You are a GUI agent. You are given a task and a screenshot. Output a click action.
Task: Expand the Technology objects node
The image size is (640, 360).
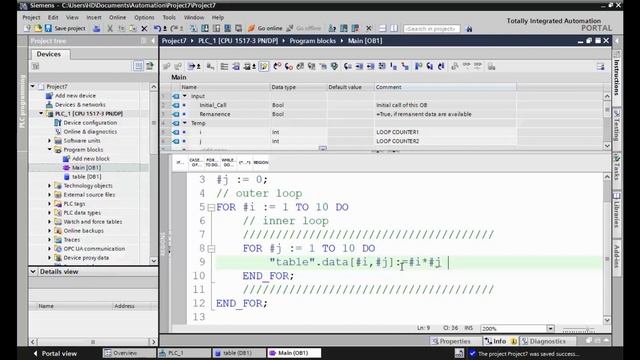(x=50, y=186)
